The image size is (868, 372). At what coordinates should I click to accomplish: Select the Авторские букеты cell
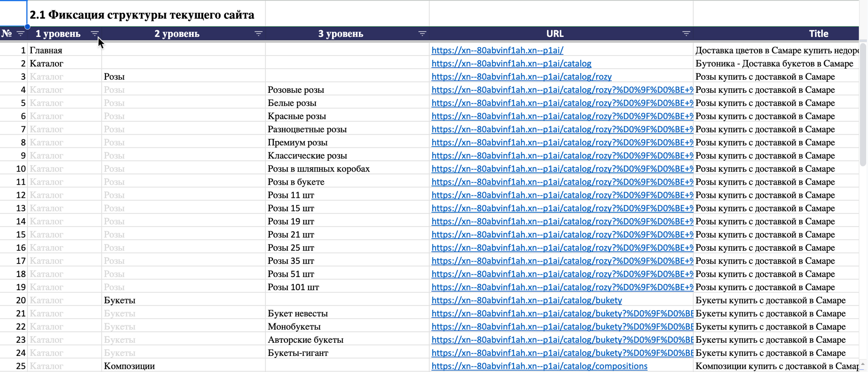(x=348, y=340)
